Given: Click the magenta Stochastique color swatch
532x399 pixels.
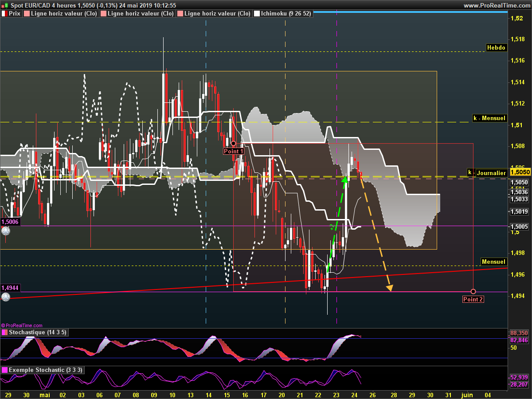Looking at the screenshot, I should click(x=4, y=332).
